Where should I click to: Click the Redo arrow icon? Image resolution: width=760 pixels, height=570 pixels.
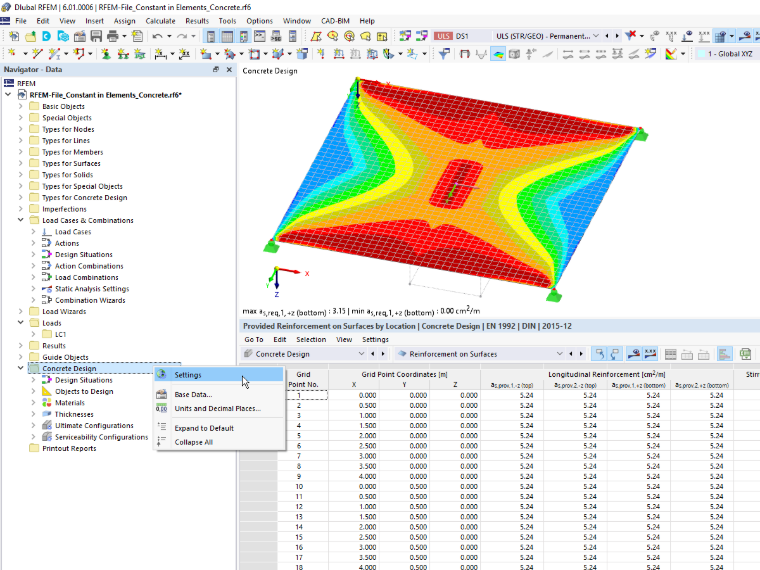coord(182,36)
